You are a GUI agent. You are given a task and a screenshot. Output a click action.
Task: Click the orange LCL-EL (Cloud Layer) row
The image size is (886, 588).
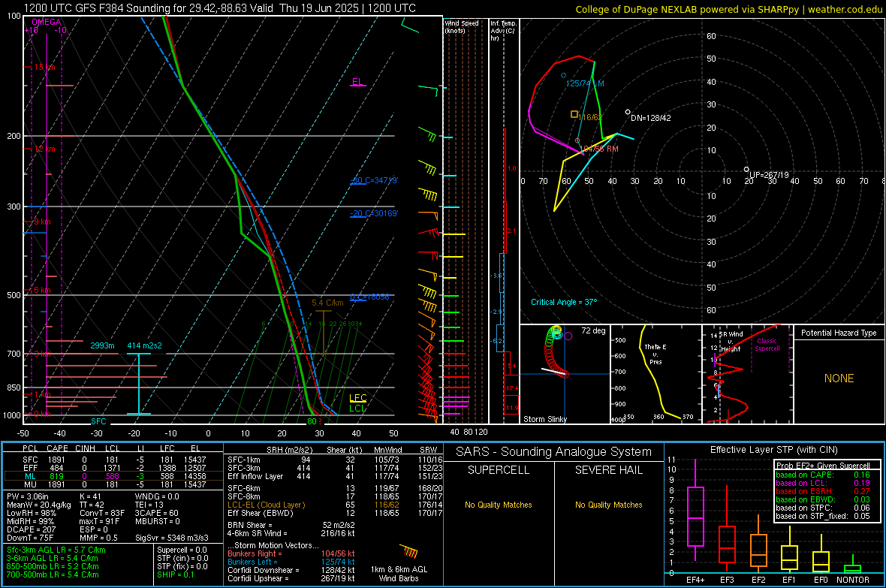(x=335, y=505)
